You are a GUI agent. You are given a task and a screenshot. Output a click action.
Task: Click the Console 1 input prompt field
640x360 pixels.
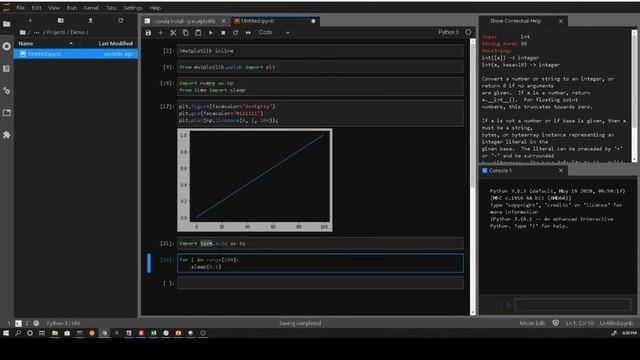573,304
